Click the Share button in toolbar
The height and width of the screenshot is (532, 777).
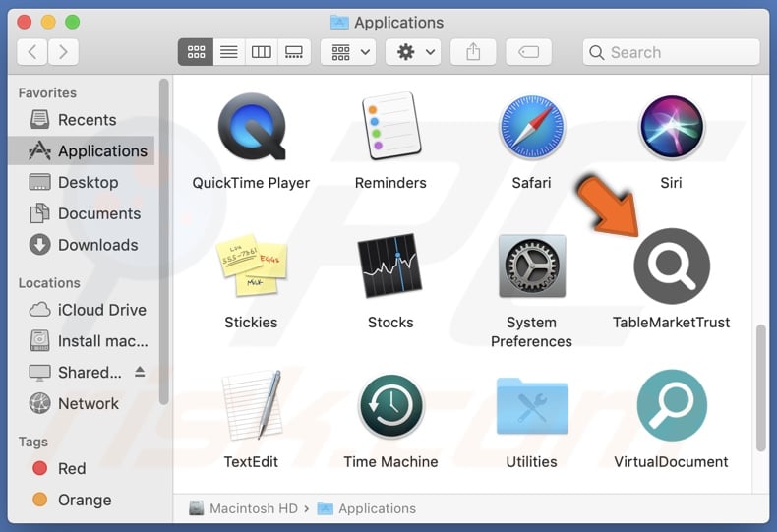click(x=473, y=52)
